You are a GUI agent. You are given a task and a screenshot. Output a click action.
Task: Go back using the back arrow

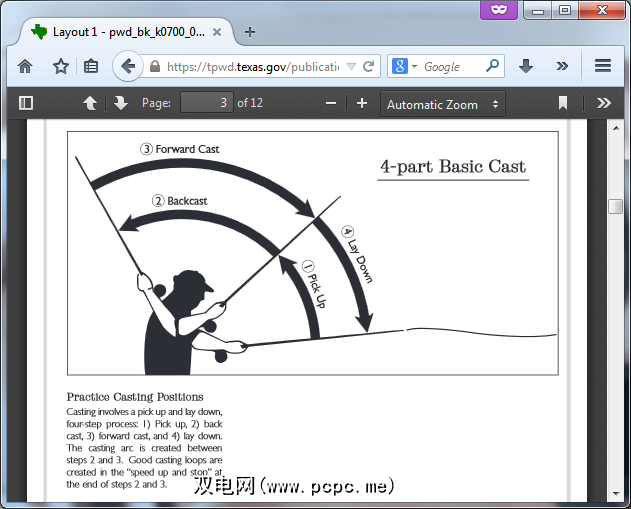[x=127, y=67]
